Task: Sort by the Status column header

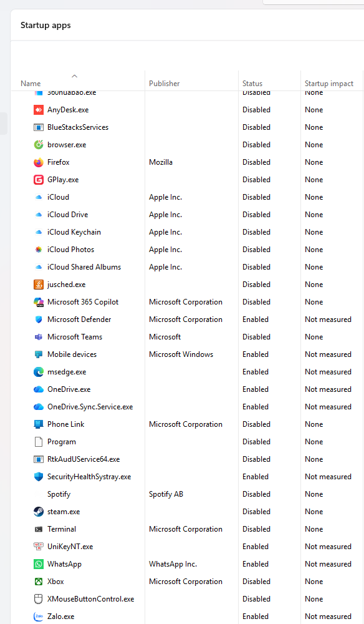Action: [252, 84]
